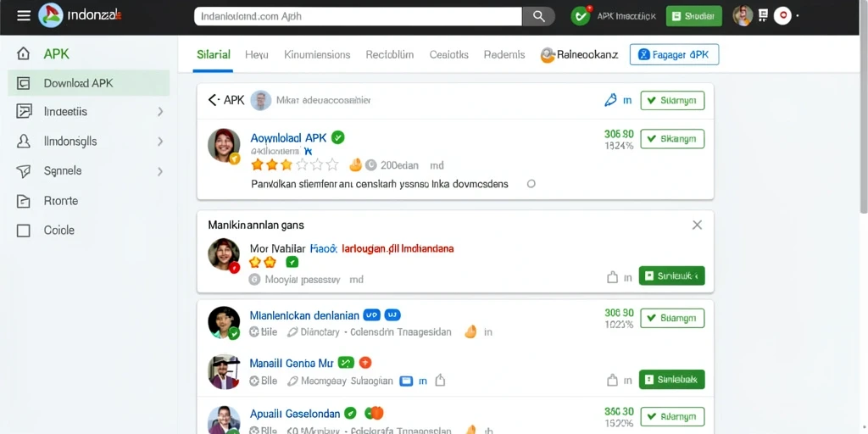The width and height of the screenshot is (868, 434).
Task: Expand the Ilmdonsglls sidebar chevron
Action: tap(160, 142)
